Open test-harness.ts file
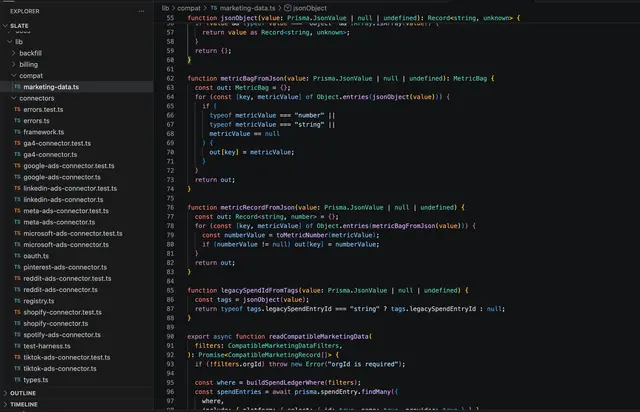Image resolution: width=640 pixels, height=412 pixels. tap(47, 346)
